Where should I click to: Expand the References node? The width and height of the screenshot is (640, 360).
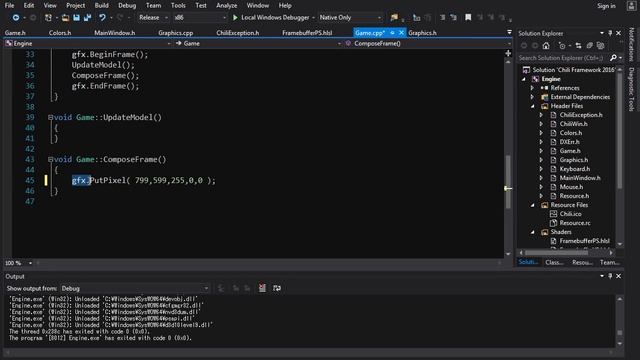532,88
